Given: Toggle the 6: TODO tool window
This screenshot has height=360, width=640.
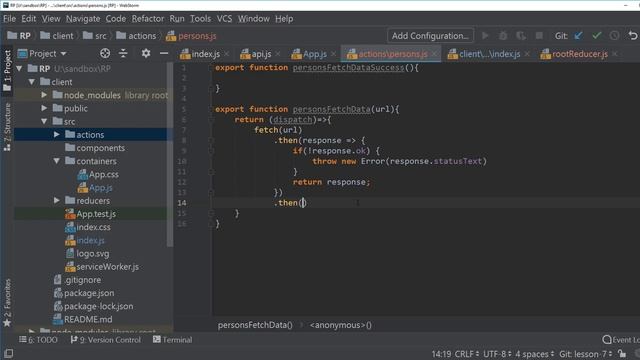Looking at the screenshot, I should coord(38,340).
